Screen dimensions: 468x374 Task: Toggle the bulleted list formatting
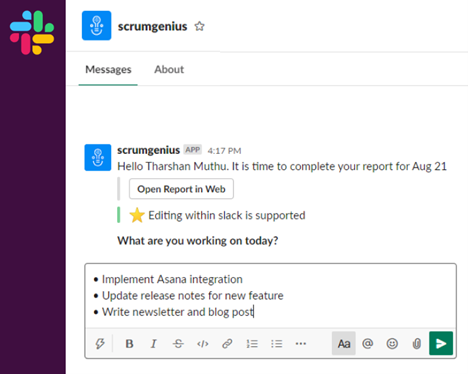pos(277,344)
